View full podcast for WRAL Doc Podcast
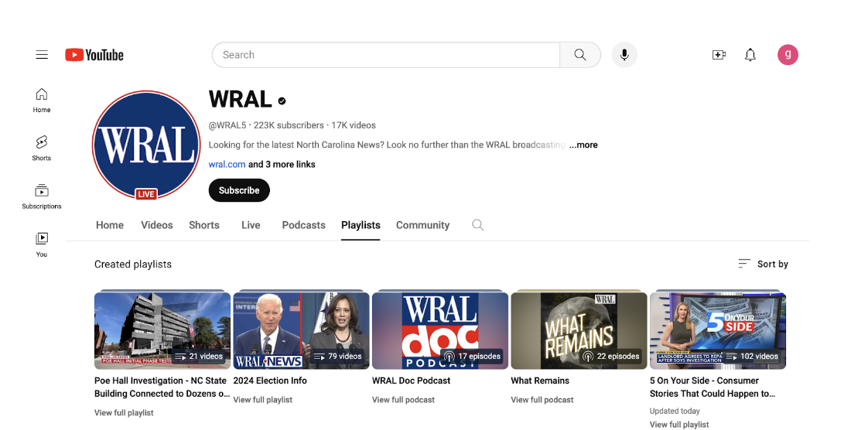868x430 pixels. [x=404, y=400]
